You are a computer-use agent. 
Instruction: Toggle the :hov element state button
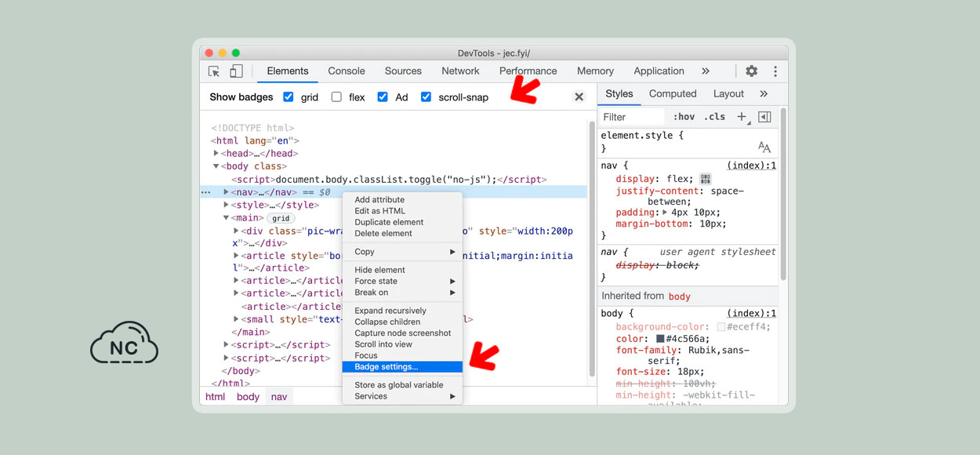tap(684, 117)
